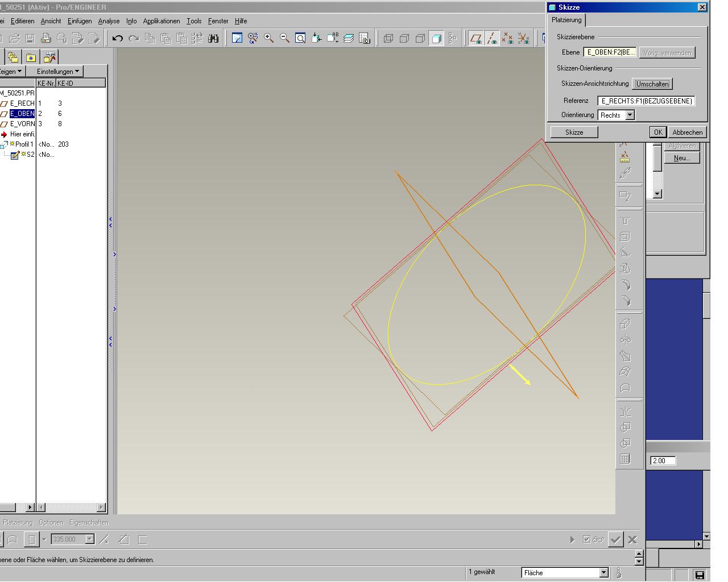Click the Extrude tool icon

coord(625,324)
